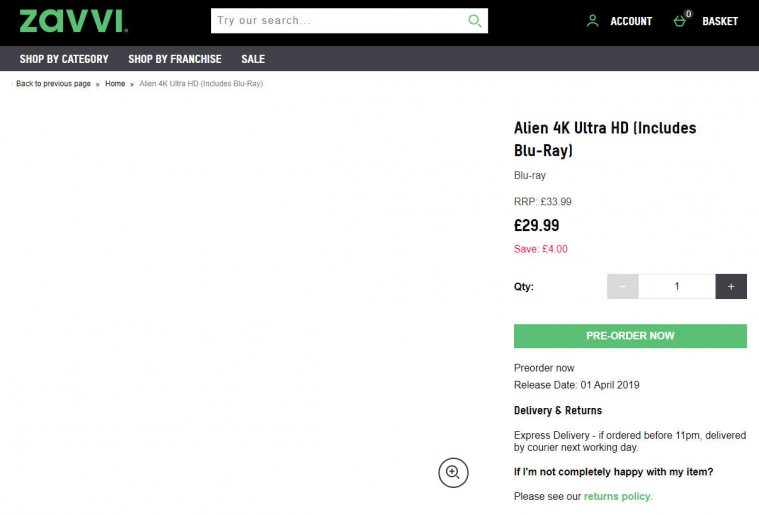The image size is (759, 515).
Task: Focus the search text field
Action: (340, 21)
